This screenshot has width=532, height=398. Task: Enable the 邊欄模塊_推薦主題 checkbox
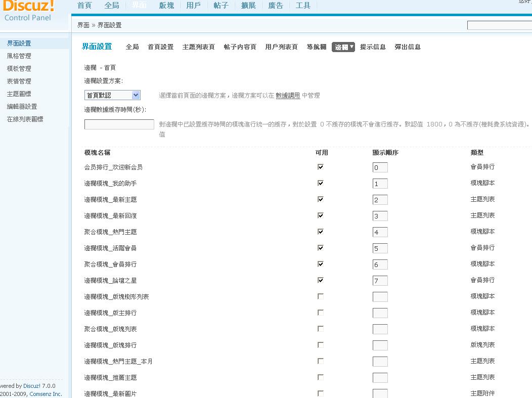(320, 377)
